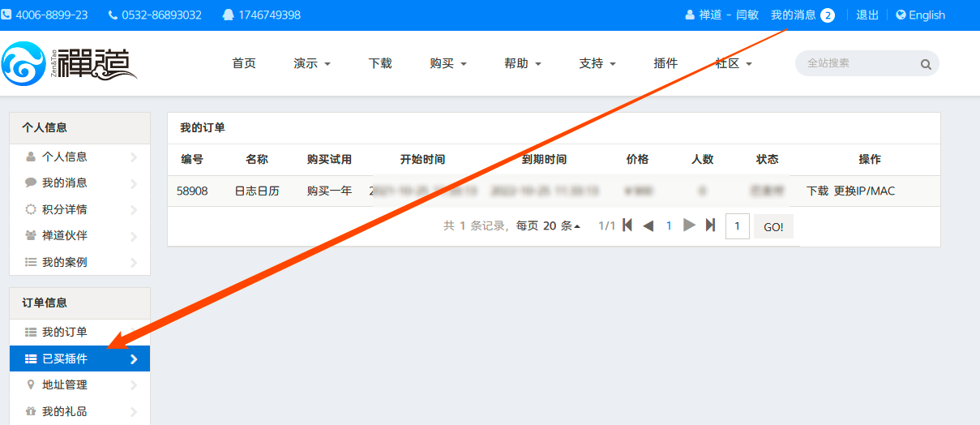The width and height of the screenshot is (980, 425).
Task: Go to 首页 in the navigation
Action: [x=244, y=63]
